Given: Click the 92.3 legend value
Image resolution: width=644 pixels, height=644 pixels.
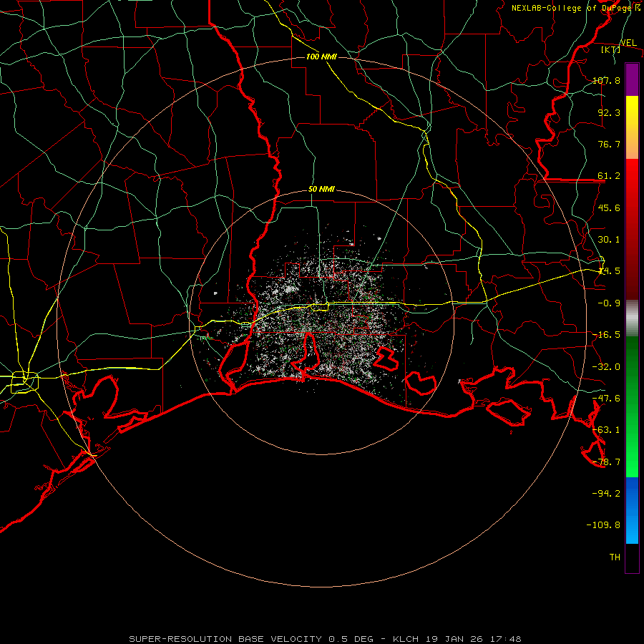Looking at the screenshot, I should point(609,112).
